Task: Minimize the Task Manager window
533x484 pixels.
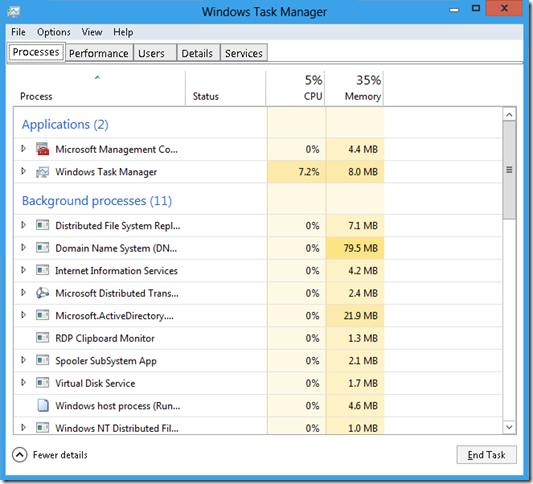Action: (454, 10)
